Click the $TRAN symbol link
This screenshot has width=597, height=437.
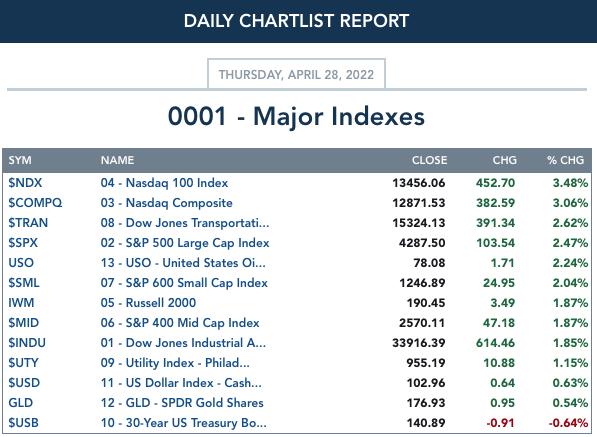[28, 223]
